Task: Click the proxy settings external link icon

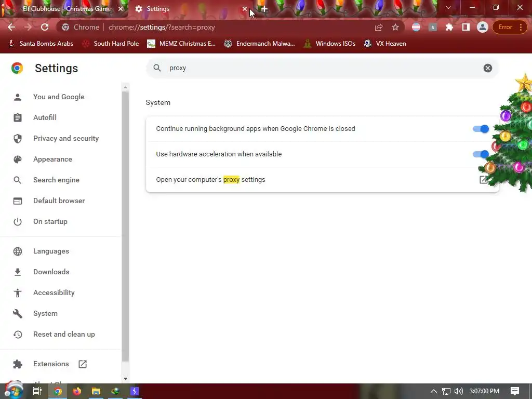Action: [x=484, y=180]
